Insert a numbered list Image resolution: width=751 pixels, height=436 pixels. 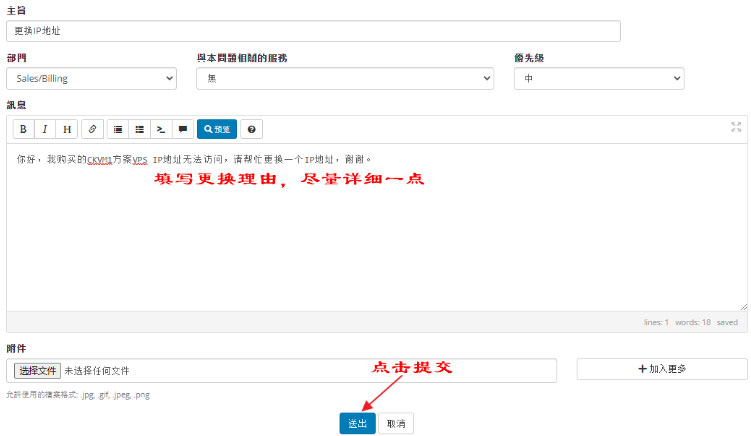(140, 129)
